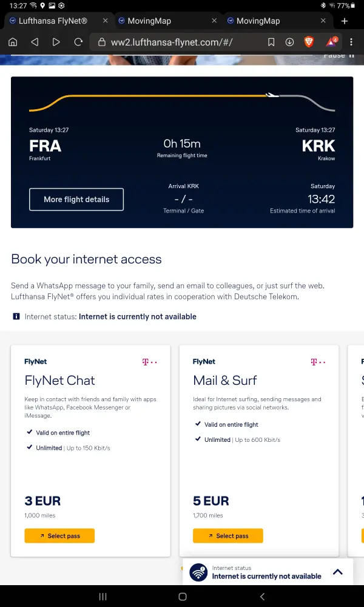The height and width of the screenshot is (607, 364).
Task: Open the browser three-dot menu
Action: 351,42
